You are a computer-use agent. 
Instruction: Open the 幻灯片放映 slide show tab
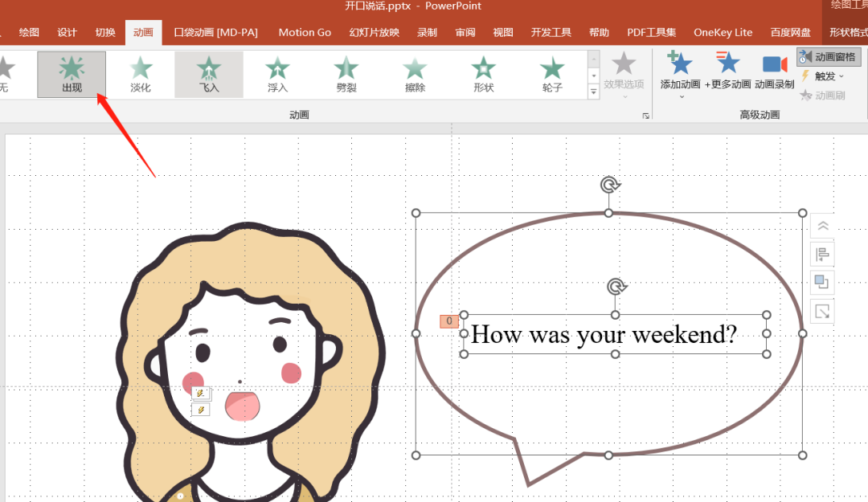(375, 32)
